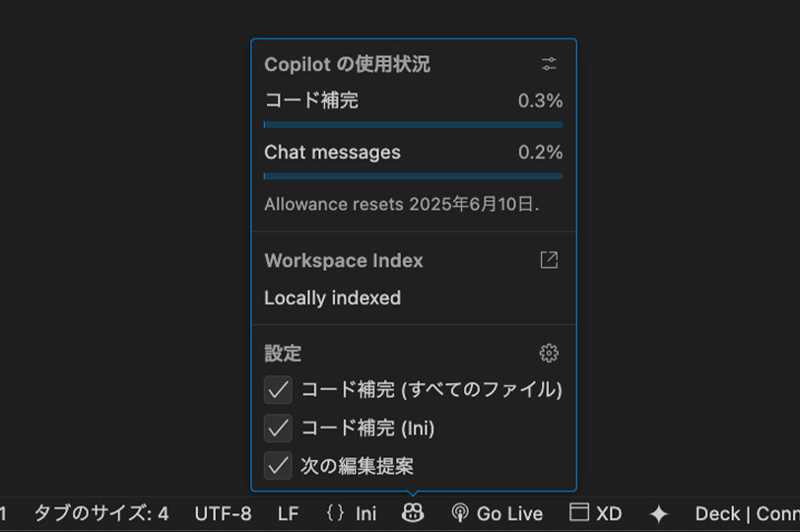Click the XD window icon
This screenshot has height=532, width=800.
(x=579, y=512)
